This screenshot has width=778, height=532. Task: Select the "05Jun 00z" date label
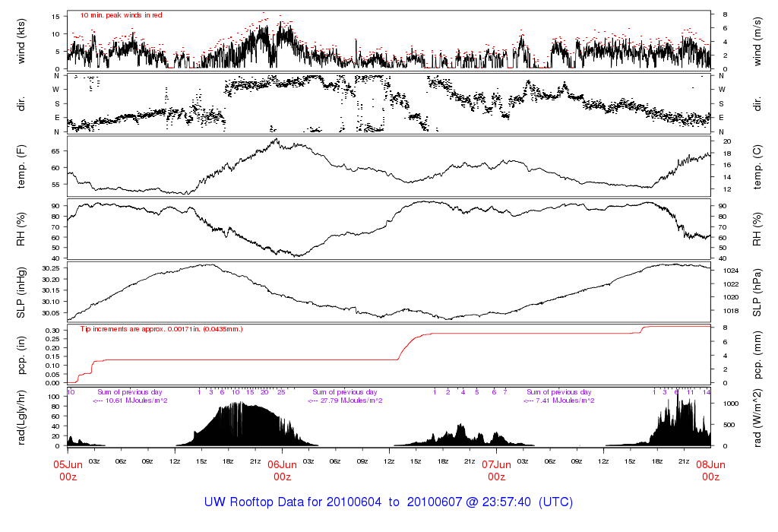[68, 470]
